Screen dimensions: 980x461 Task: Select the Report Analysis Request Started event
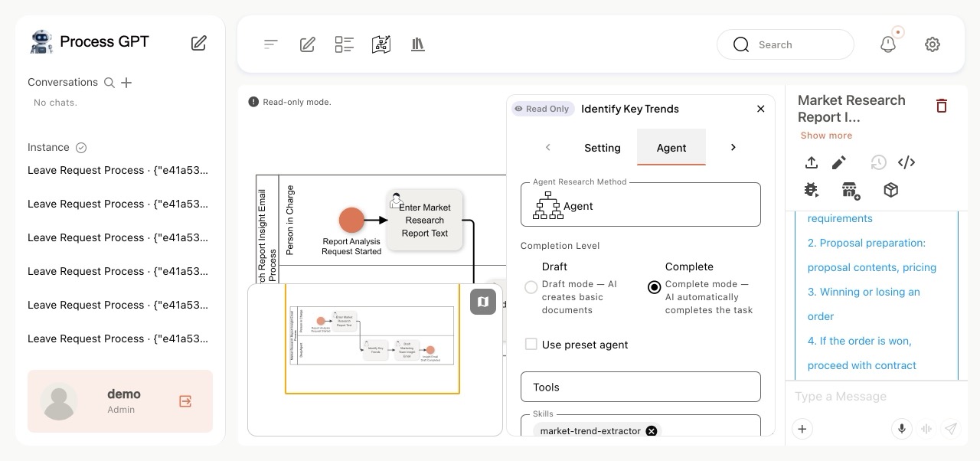(351, 220)
